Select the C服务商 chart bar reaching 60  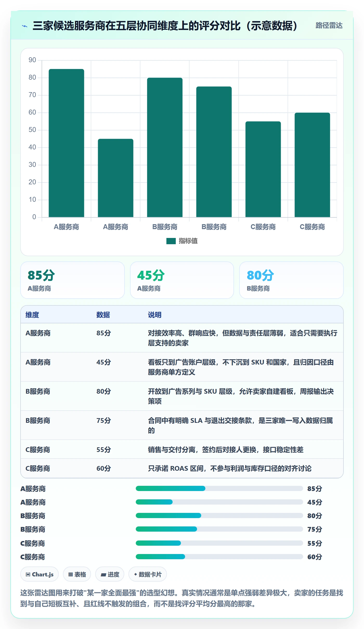click(312, 165)
